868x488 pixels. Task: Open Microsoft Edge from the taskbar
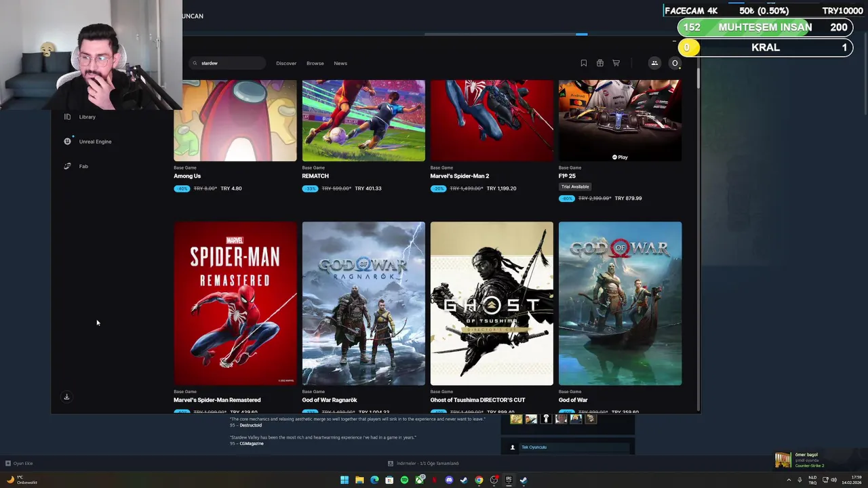pyautogui.click(x=374, y=480)
